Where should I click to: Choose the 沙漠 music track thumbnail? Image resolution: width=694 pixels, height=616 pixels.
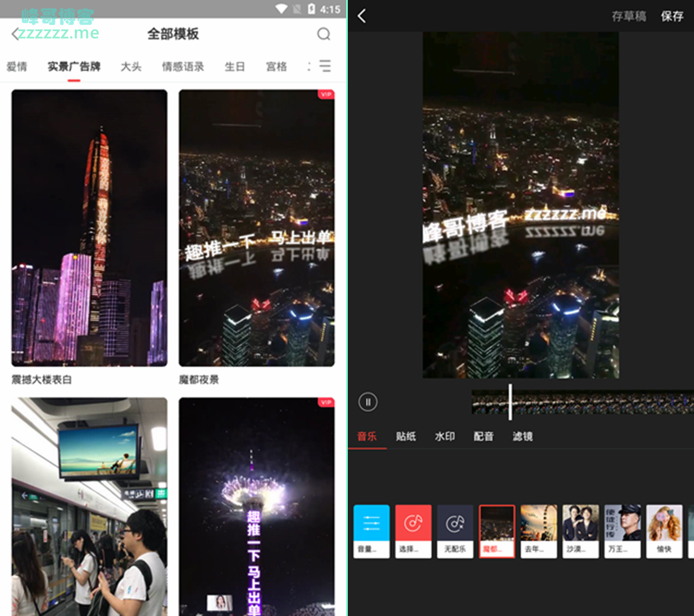click(581, 531)
